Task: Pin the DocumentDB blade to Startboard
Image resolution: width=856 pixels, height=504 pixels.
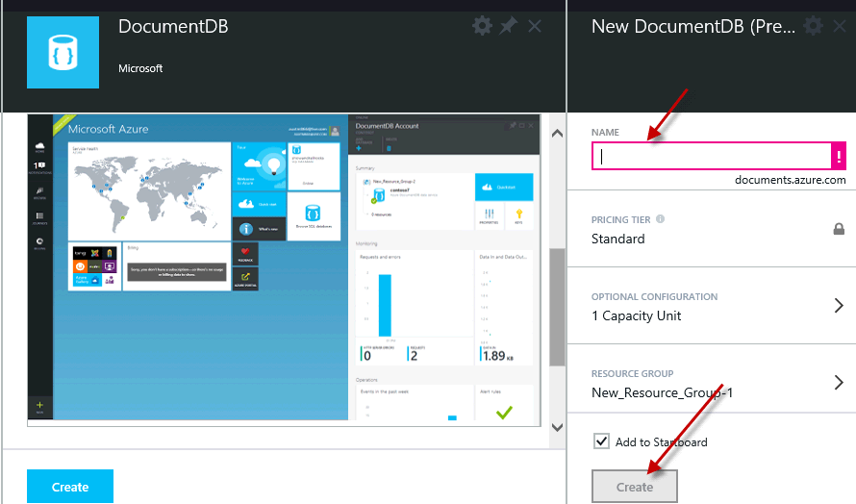Action: point(508,26)
